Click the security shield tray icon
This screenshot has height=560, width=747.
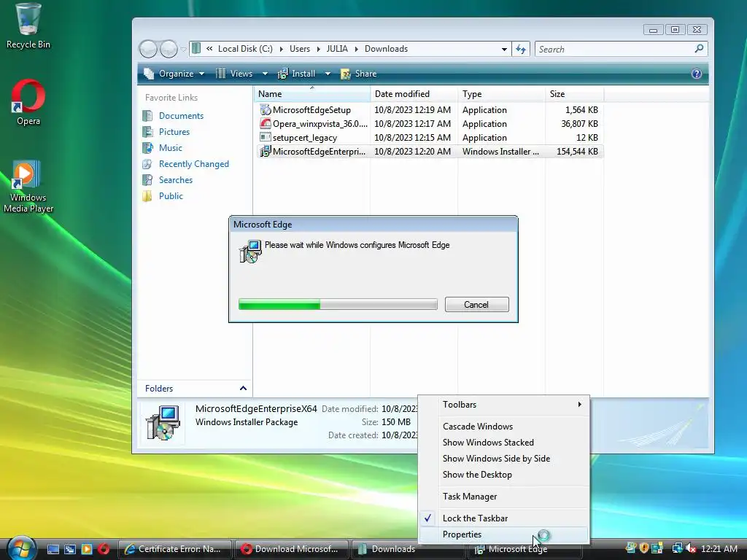tap(644, 548)
